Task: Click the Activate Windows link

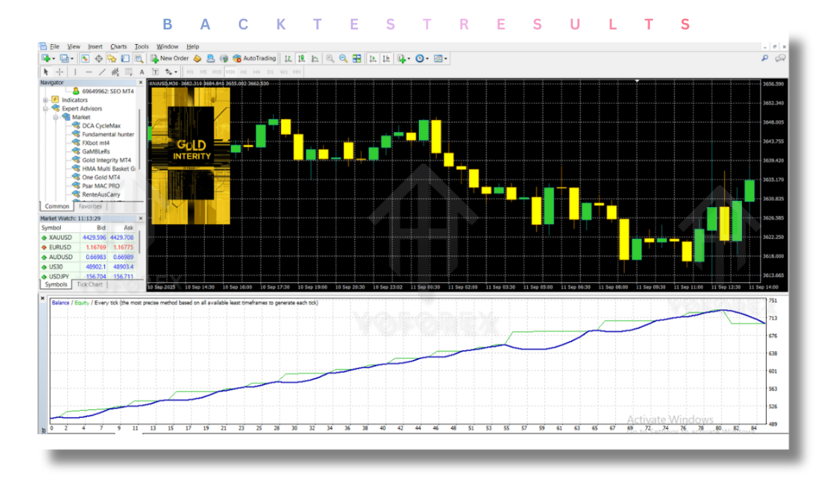Action: tap(671, 419)
